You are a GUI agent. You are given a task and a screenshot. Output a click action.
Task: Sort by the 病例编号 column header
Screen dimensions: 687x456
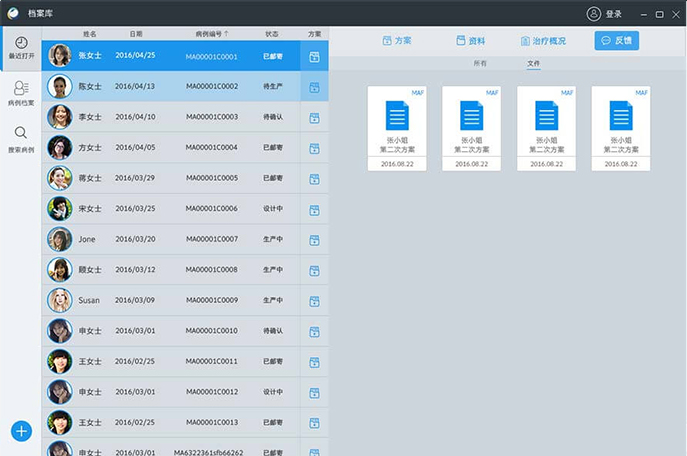[212, 34]
